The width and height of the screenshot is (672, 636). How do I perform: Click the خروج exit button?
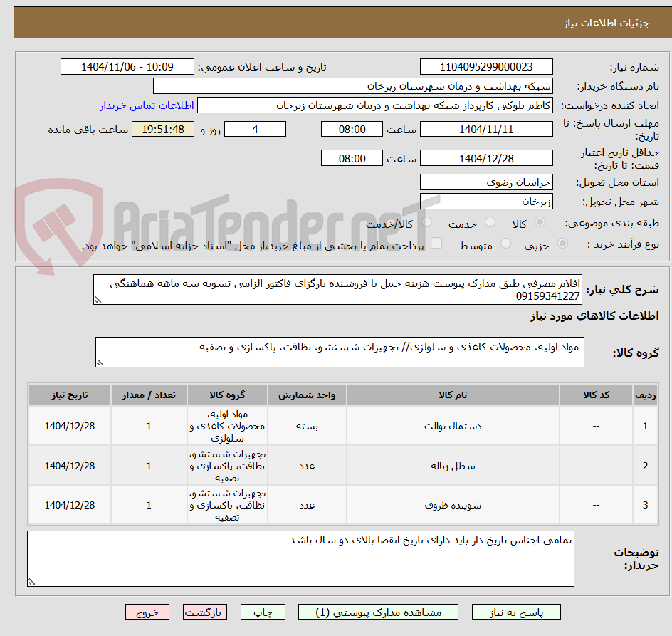(x=147, y=612)
